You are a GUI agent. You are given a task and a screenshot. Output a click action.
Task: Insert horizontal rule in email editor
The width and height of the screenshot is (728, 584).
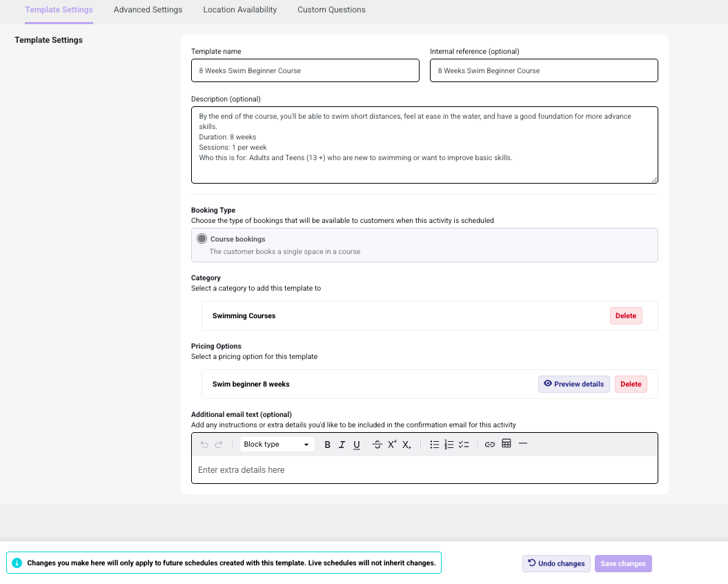[x=523, y=444]
